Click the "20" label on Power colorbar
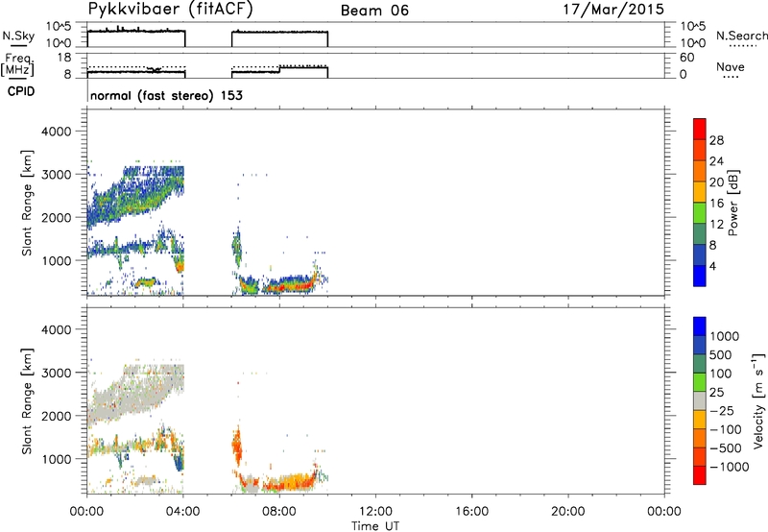 point(716,182)
